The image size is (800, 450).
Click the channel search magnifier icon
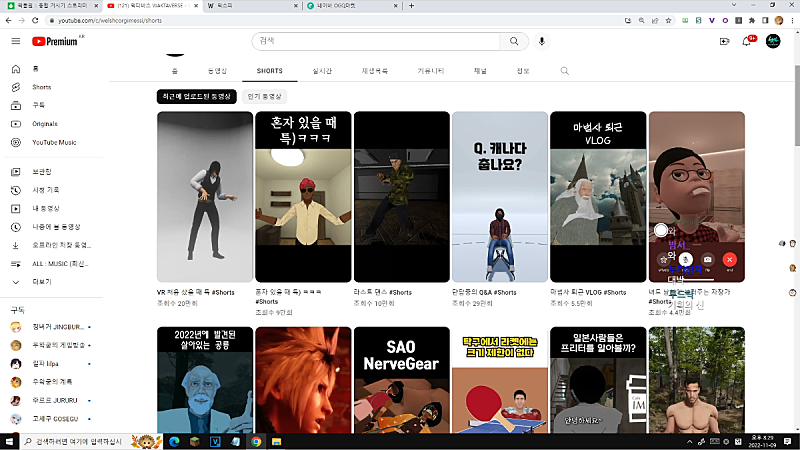point(565,71)
